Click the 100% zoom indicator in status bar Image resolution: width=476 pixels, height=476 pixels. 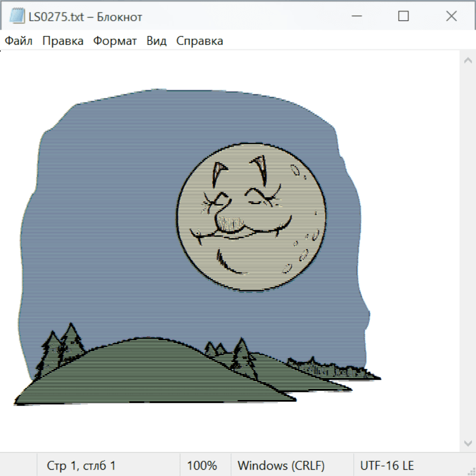pos(202,466)
